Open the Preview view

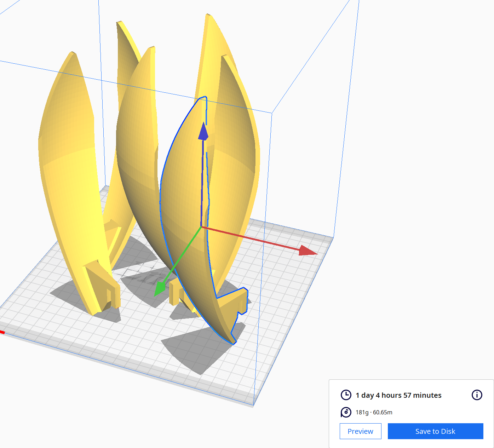[360, 431]
